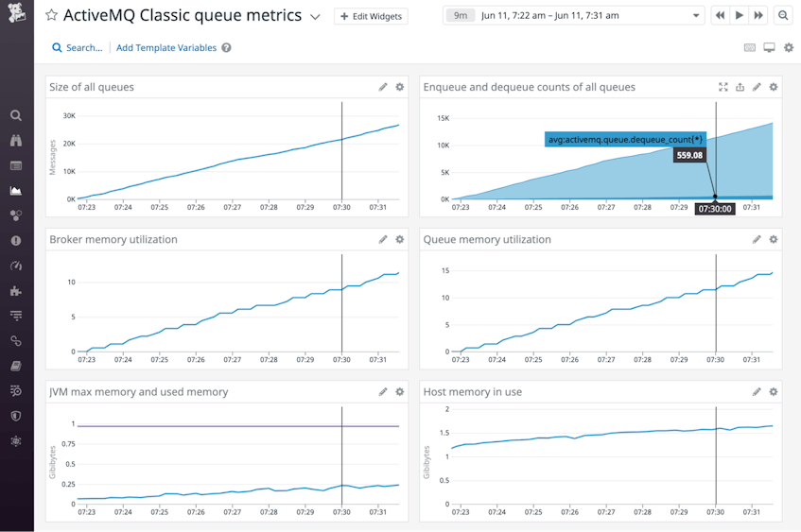Click the Broker memory utilization title

pos(113,239)
